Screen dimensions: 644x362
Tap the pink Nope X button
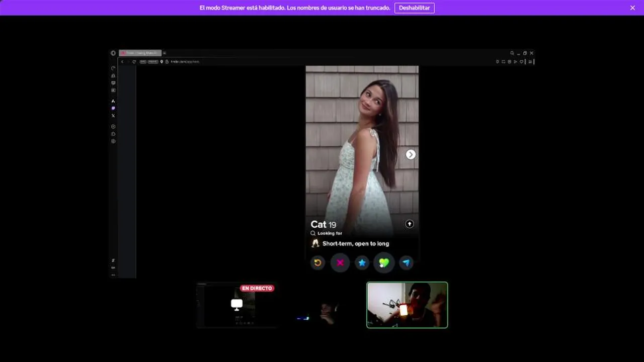[x=340, y=262]
